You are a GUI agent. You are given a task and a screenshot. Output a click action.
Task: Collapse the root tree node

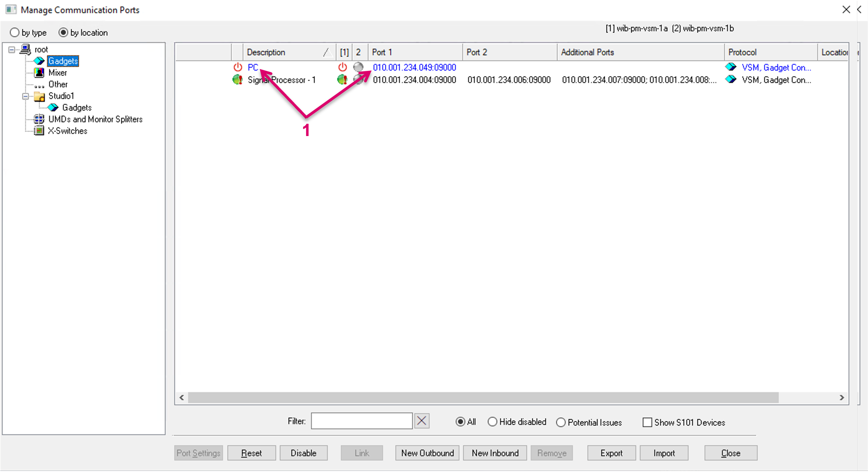click(11, 50)
